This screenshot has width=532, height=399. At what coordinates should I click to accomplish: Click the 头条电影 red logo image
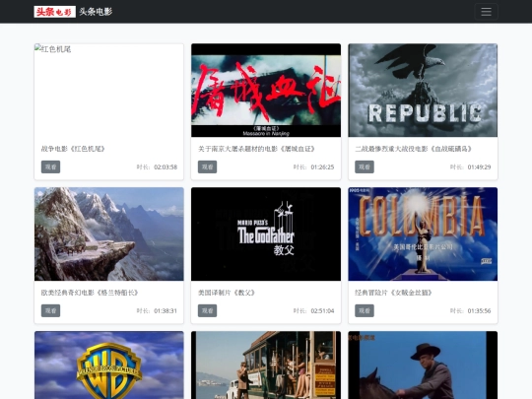54,12
